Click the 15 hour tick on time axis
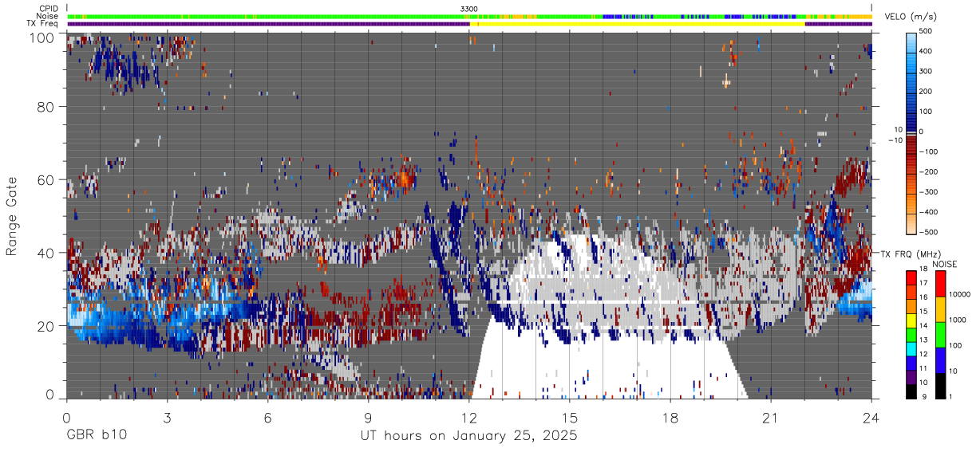Image resolution: width=980 pixels, height=452 pixels. [569, 417]
